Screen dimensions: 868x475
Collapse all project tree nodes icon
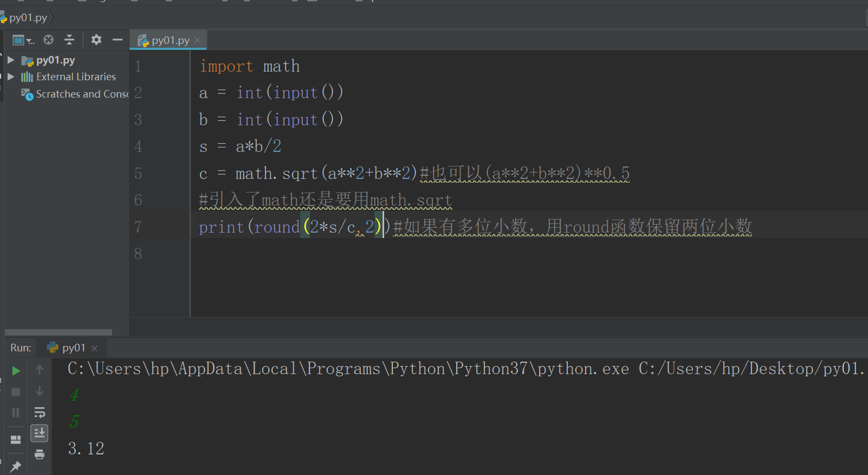tap(69, 40)
